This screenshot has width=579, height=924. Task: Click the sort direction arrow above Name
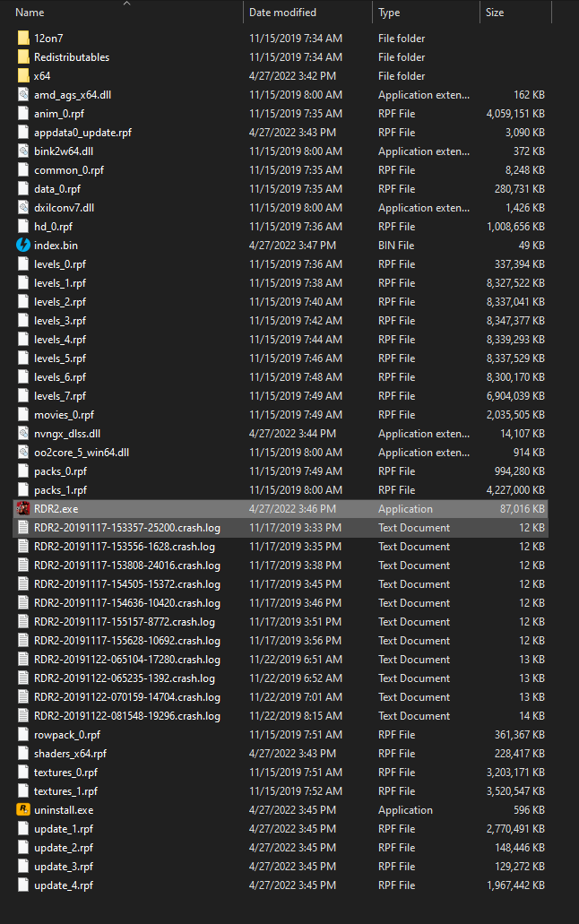[126, 3]
